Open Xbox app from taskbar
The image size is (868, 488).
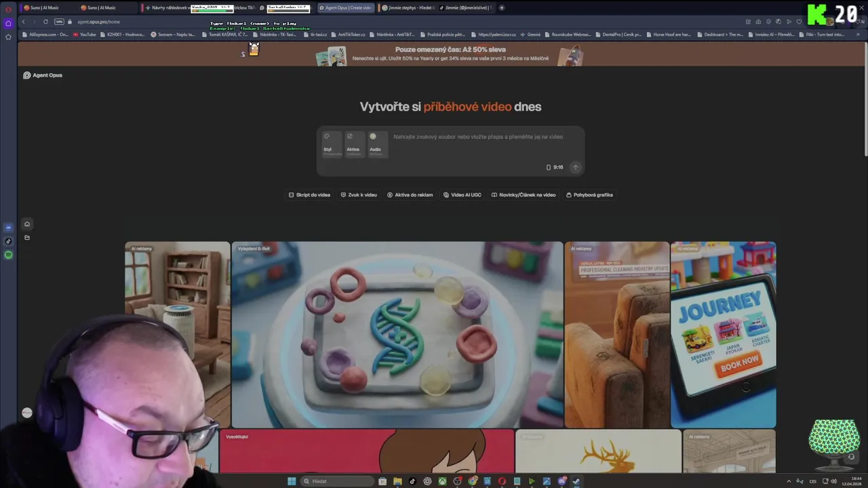(x=442, y=481)
